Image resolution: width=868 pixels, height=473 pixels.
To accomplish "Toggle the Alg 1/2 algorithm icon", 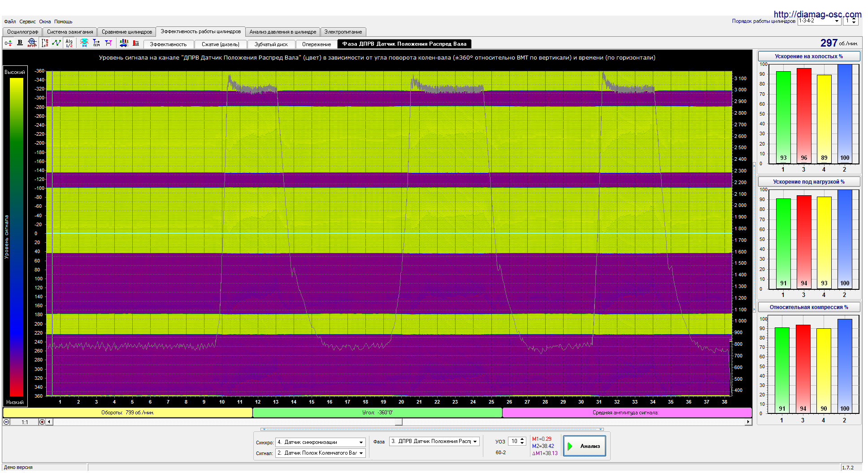I will point(69,43).
